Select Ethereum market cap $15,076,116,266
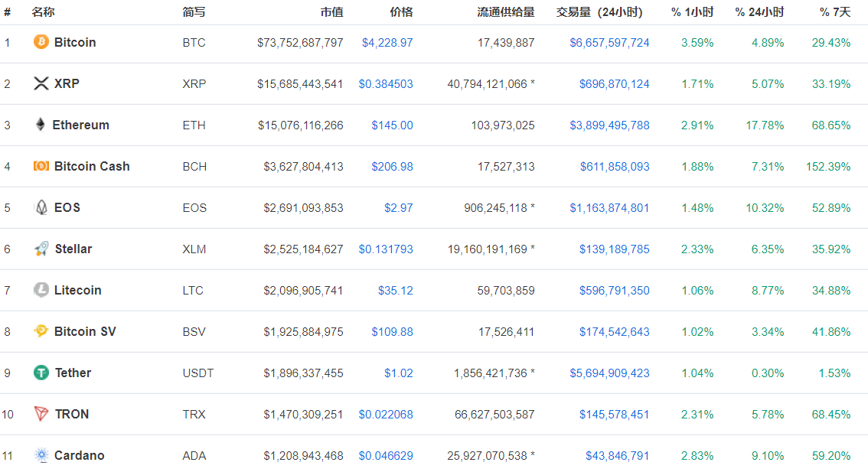This screenshot has width=868, height=472. pos(301,125)
